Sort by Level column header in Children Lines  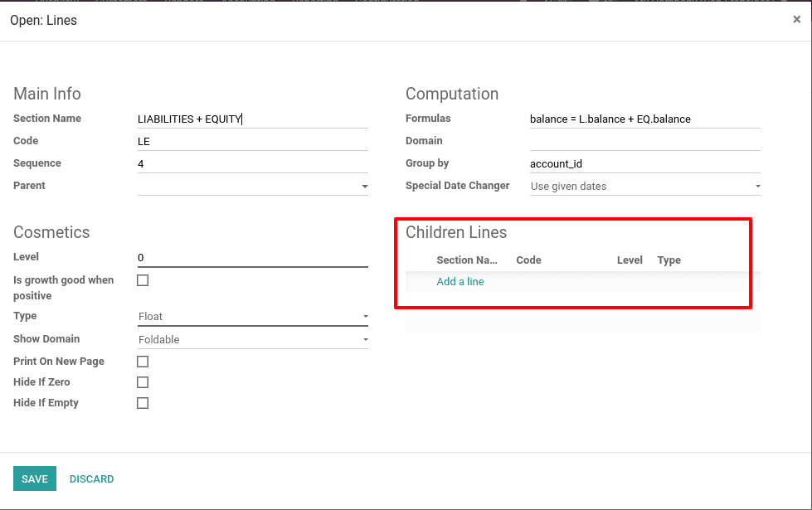630,260
